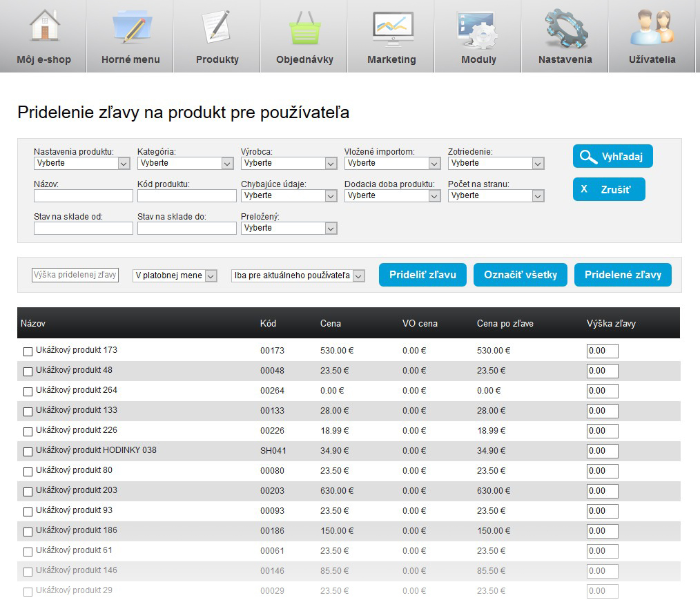
Task: Open the V platobnej mene dropdown
Action: pos(175,275)
